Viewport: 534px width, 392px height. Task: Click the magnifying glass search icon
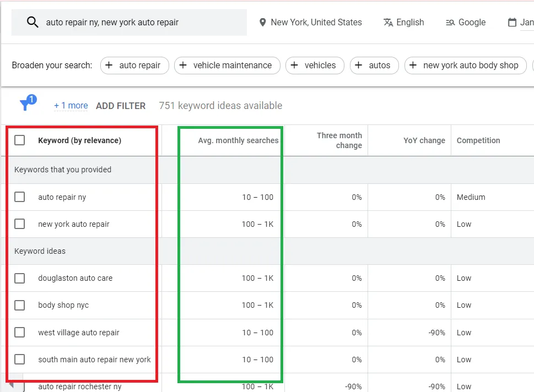click(33, 23)
